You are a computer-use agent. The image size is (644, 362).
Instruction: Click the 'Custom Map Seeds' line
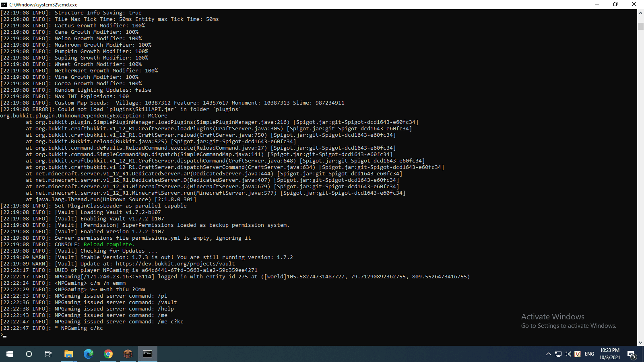(172, 103)
